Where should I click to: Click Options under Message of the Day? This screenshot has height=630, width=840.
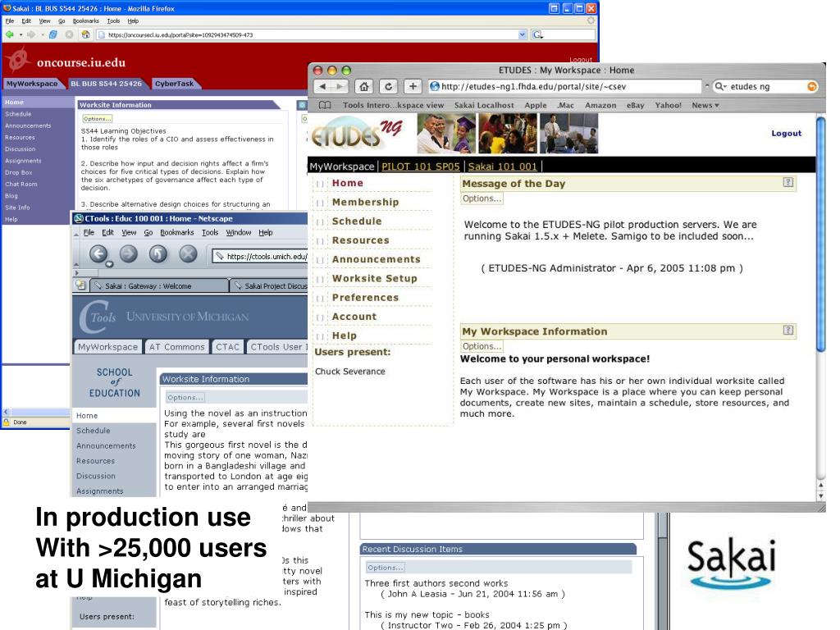(x=482, y=199)
